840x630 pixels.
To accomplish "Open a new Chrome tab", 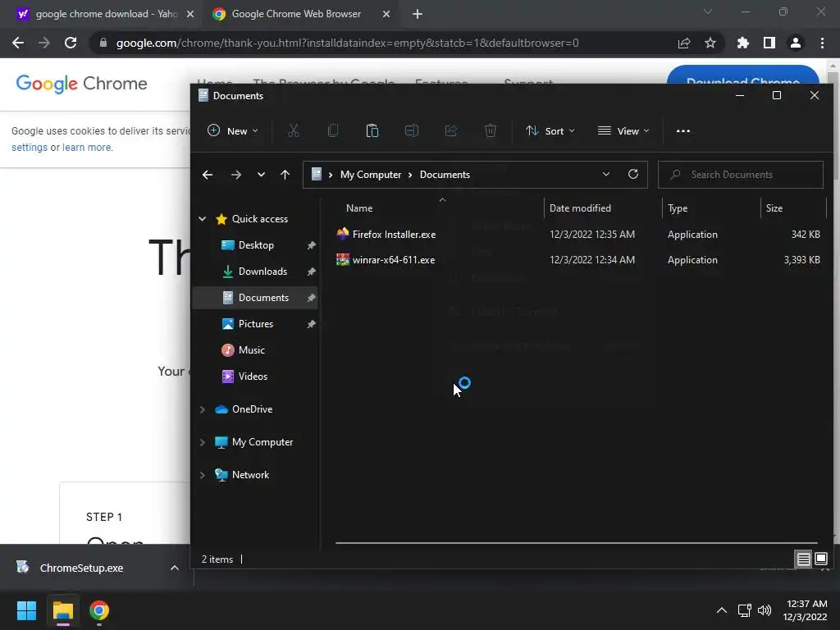I will coord(418,14).
